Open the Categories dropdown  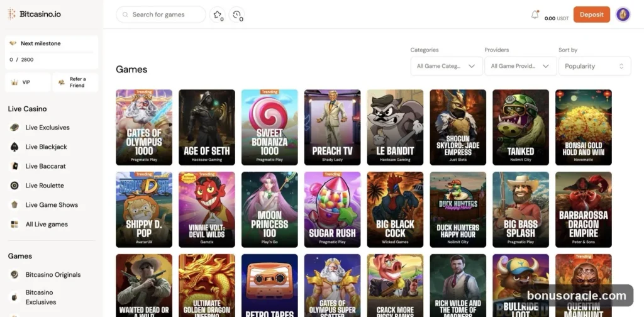[447, 66]
